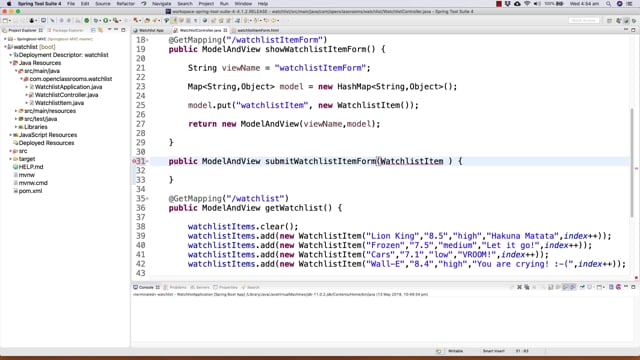The width and height of the screenshot is (640, 360).
Task: Click the New file toolbar icon
Action: 5,20
